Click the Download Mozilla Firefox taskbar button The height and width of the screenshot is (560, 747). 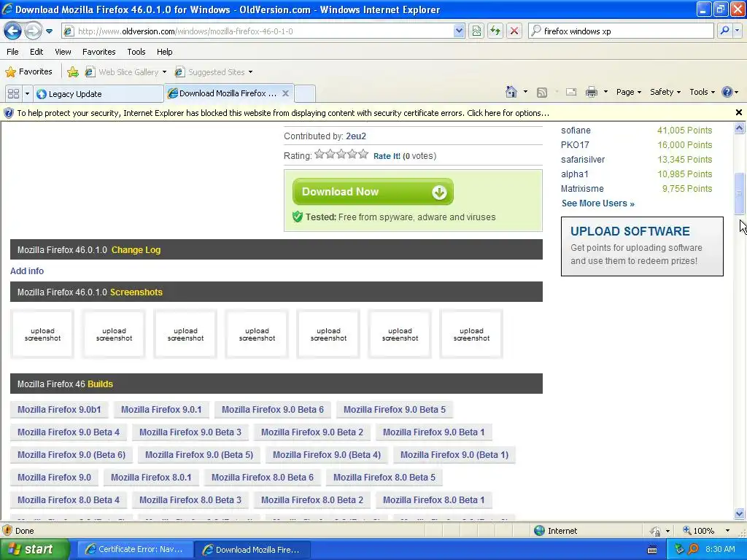click(x=252, y=550)
